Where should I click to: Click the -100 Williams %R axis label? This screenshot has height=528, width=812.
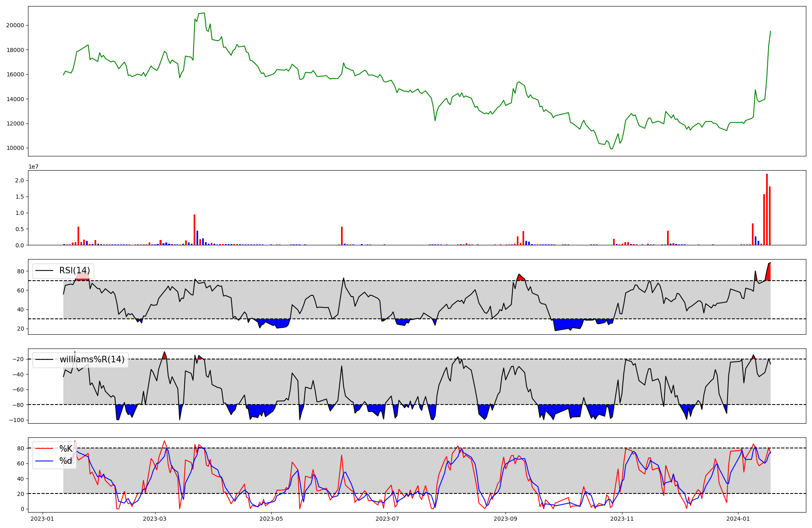click(17, 420)
